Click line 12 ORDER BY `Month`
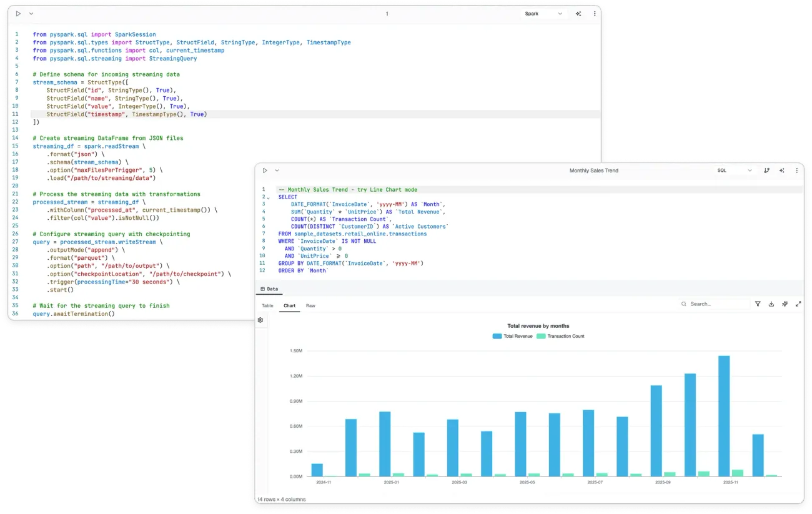The height and width of the screenshot is (514, 812). (x=303, y=271)
